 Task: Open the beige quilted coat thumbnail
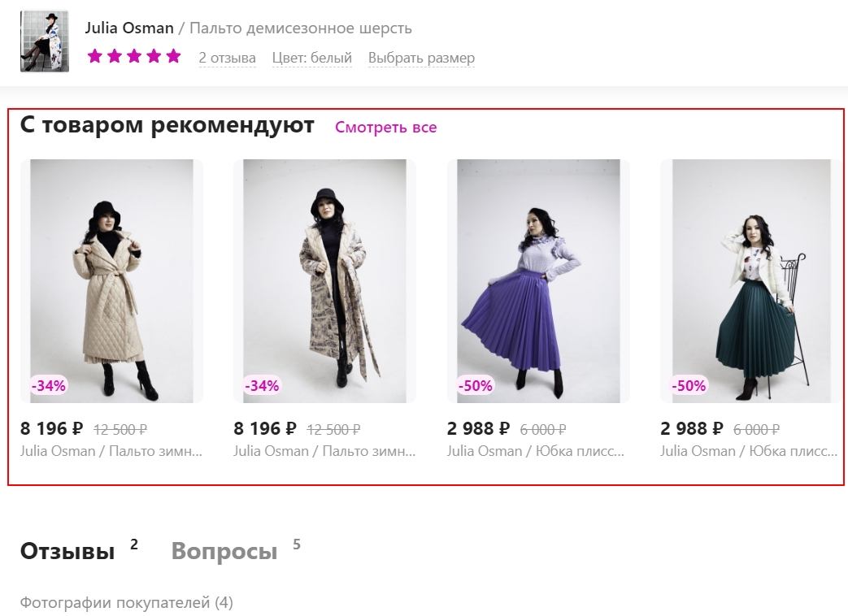[111, 280]
